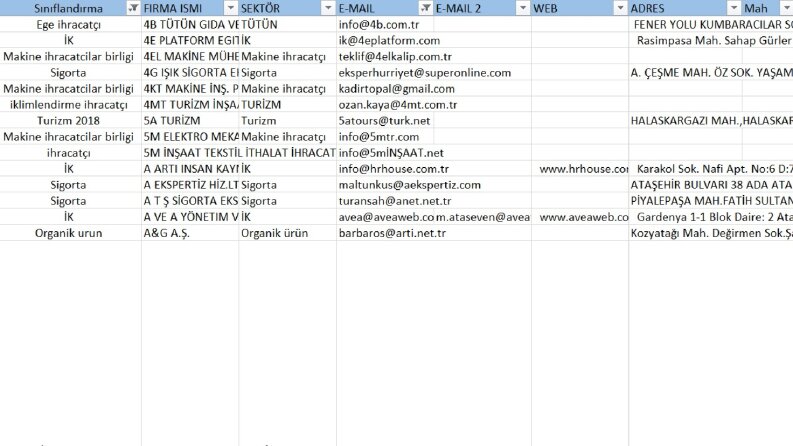Select the cell '4KT MAKİNE İNŞ.'
The width and height of the screenshot is (793, 446).
pos(190,89)
